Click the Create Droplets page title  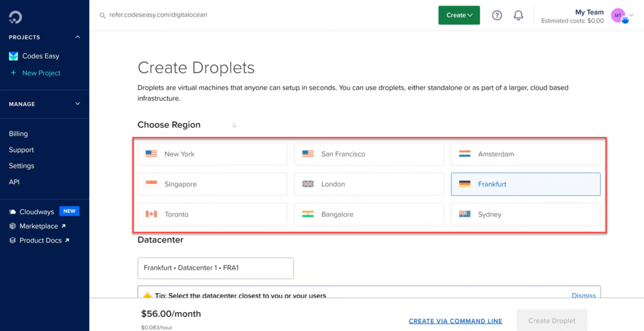point(196,68)
